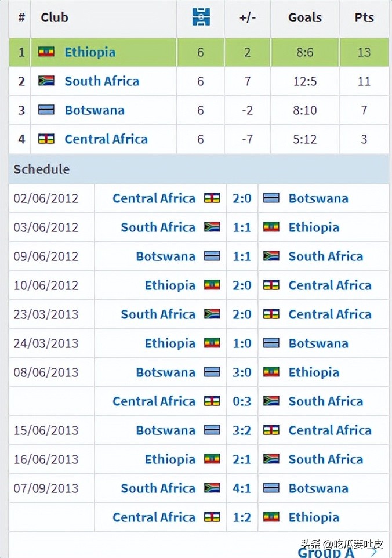The image size is (392, 558).
Task: Sort by the Pts column header
Action: tap(364, 17)
